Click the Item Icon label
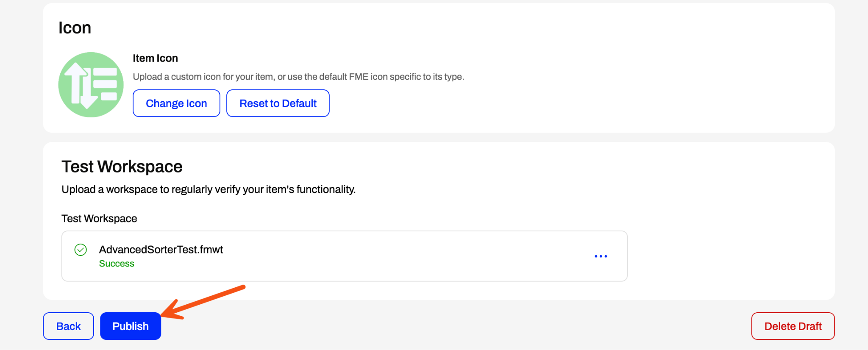 [x=155, y=58]
